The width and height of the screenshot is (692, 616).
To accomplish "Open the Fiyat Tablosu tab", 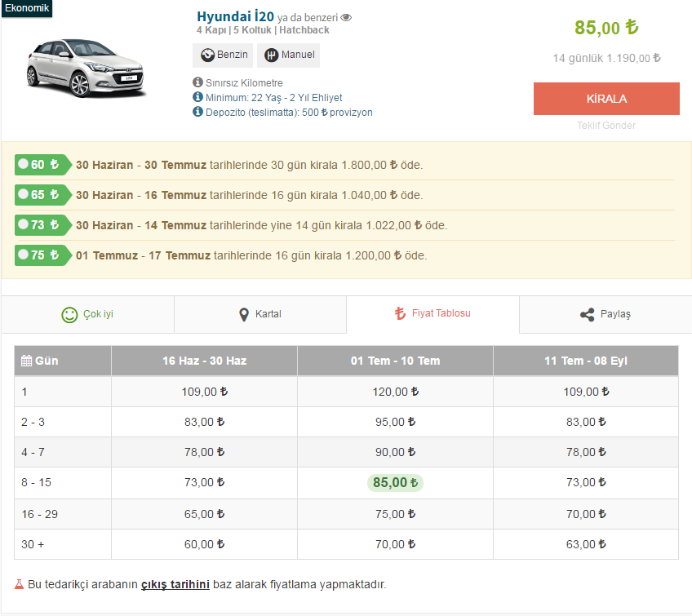I will pyautogui.click(x=432, y=313).
